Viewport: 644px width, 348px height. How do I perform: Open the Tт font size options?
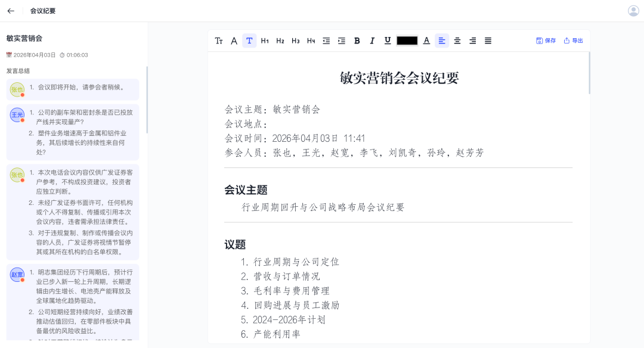tap(219, 41)
